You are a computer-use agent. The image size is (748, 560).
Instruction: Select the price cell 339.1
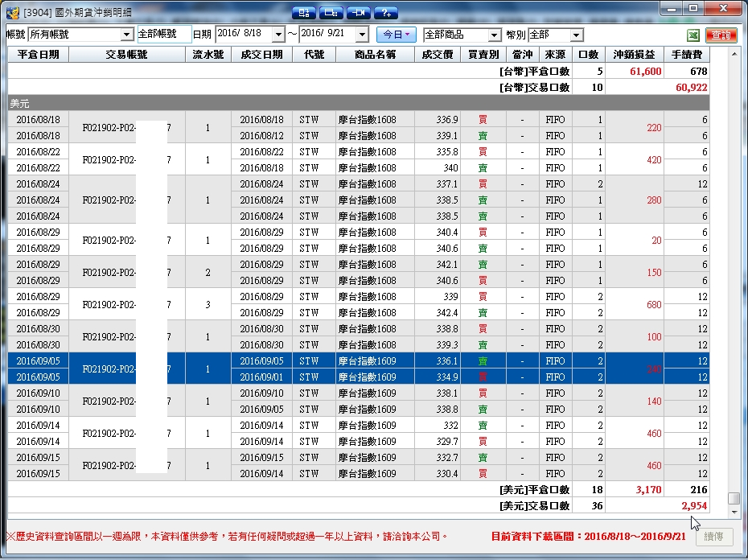pos(438,136)
